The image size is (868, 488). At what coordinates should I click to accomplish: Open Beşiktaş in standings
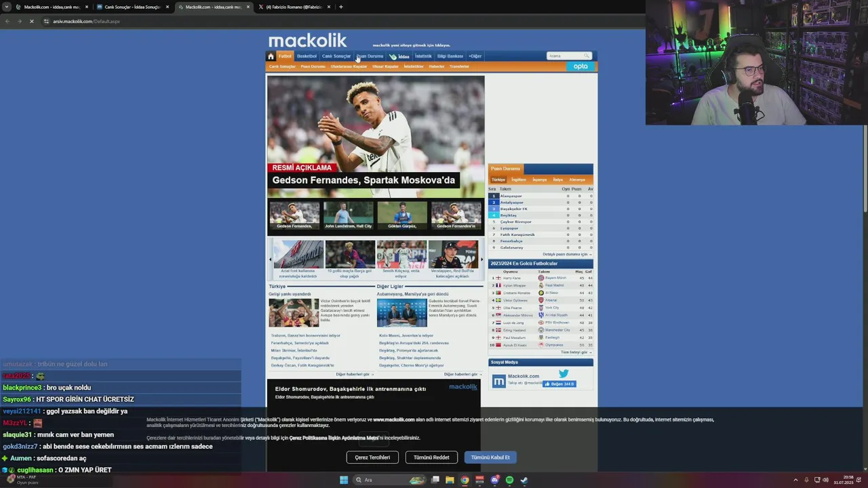click(509, 216)
